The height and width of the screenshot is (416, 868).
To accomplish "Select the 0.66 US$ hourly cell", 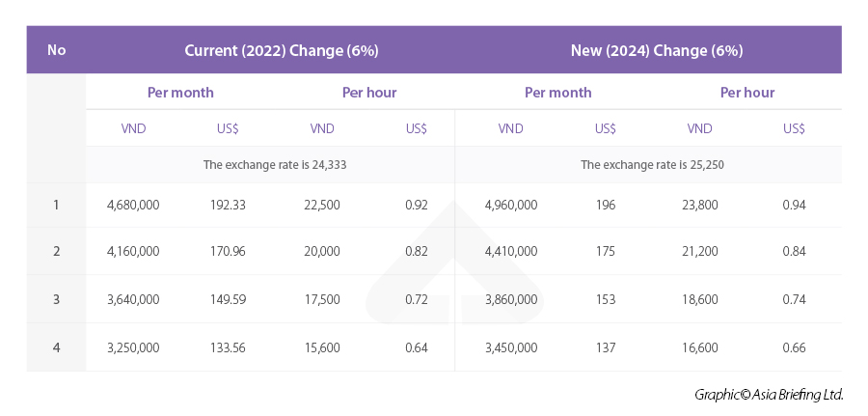I will [794, 347].
